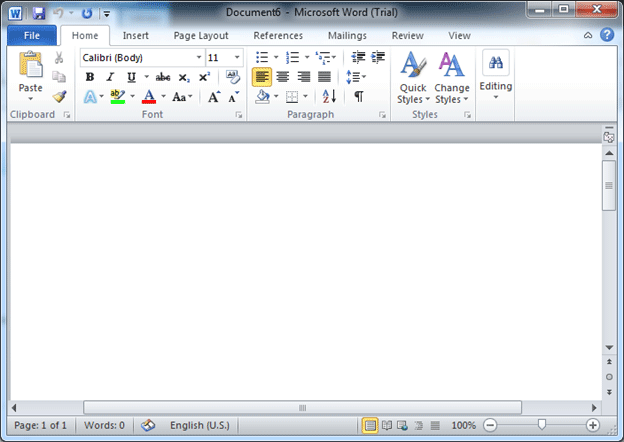This screenshot has width=624, height=442.
Task: Click the Copy icon
Action: click(x=59, y=77)
